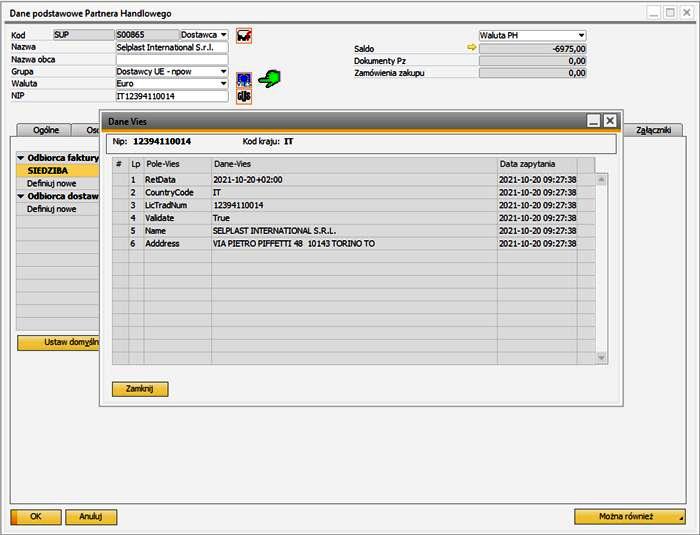Click the Dane-Vies column header

pos(354,164)
